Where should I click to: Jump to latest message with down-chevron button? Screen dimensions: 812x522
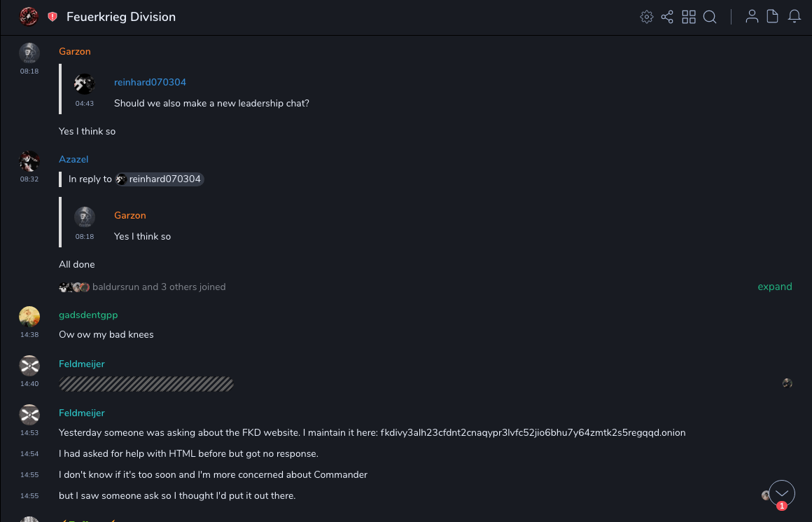[782, 493]
